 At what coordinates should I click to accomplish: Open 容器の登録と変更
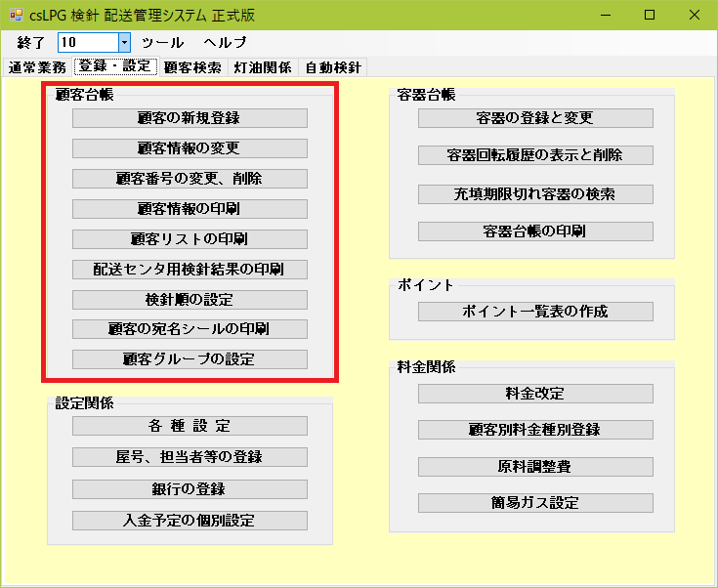tap(535, 118)
